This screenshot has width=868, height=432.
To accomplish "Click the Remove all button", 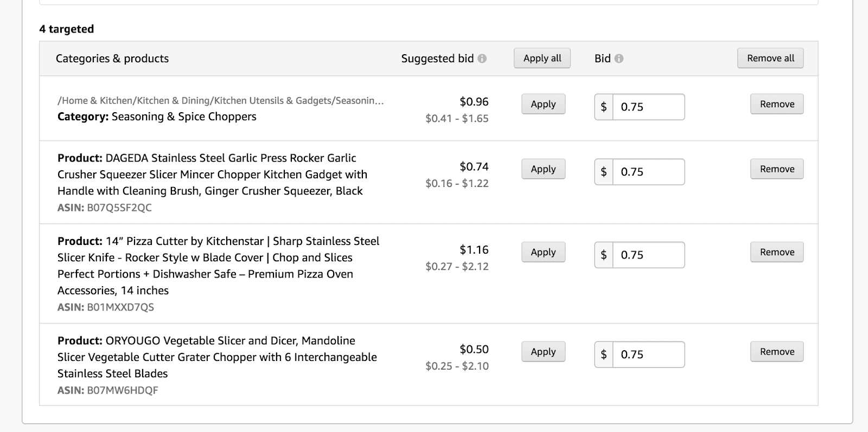I will point(770,58).
